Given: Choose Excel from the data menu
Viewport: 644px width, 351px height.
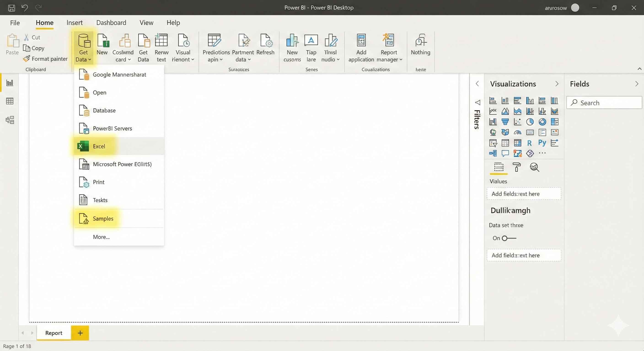Looking at the screenshot, I should (99, 146).
